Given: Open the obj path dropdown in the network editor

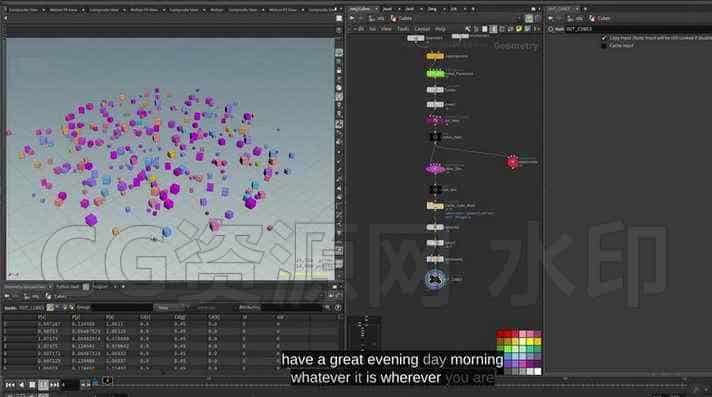Looking at the screenshot, I should point(378,18).
